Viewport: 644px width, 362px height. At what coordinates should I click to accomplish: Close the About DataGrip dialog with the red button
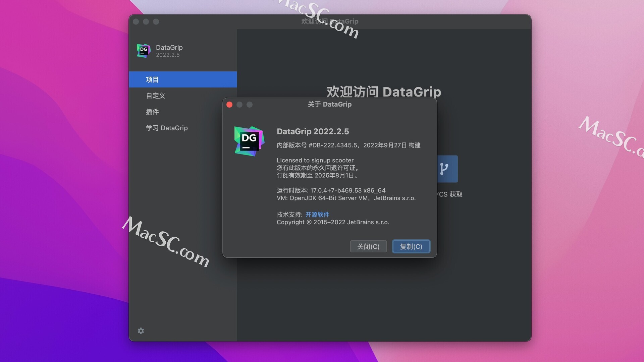(229, 105)
